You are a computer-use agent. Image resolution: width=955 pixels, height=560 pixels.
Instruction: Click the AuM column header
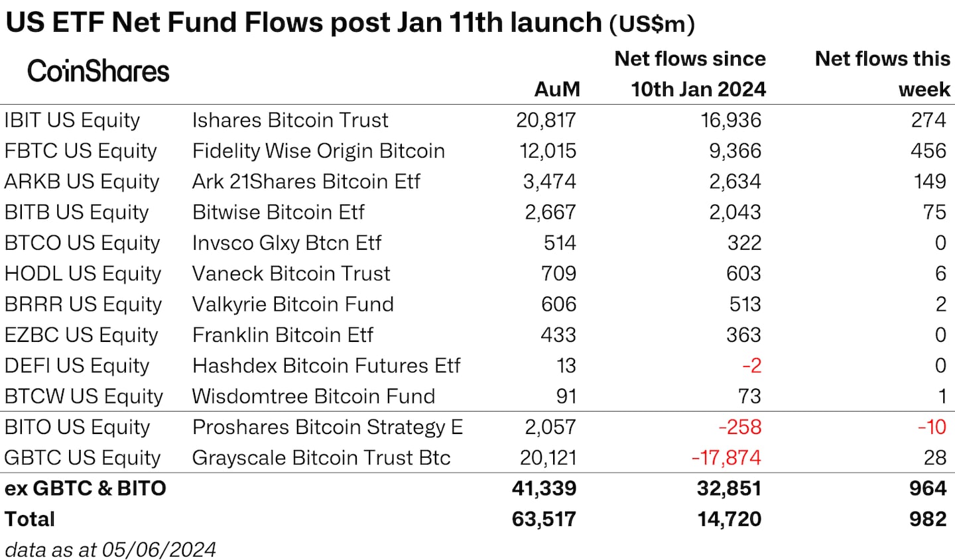[x=557, y=89]
